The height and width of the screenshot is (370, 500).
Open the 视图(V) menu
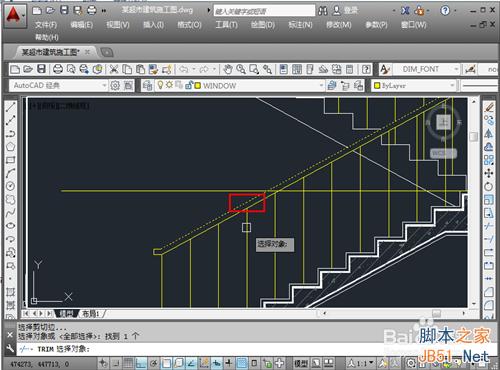pyautogui.click(x=118, y=25)
